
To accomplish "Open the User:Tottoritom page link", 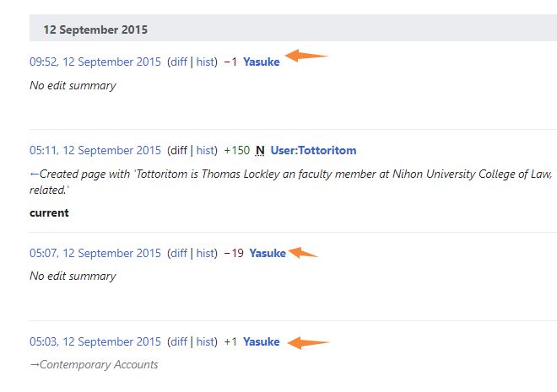I will point(313,150).
